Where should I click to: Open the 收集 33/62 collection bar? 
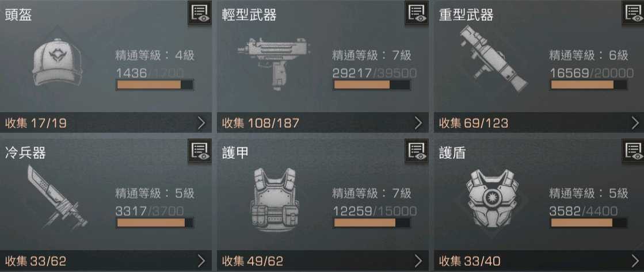pos(106,260)
